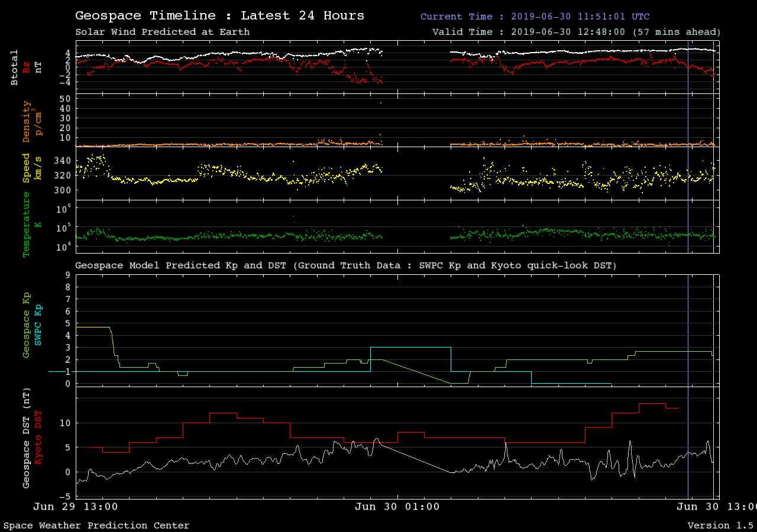Click the cyan SWPC Kp plateau at level 3
Viewport: 757px width, 532px height.
pos(410,348)
